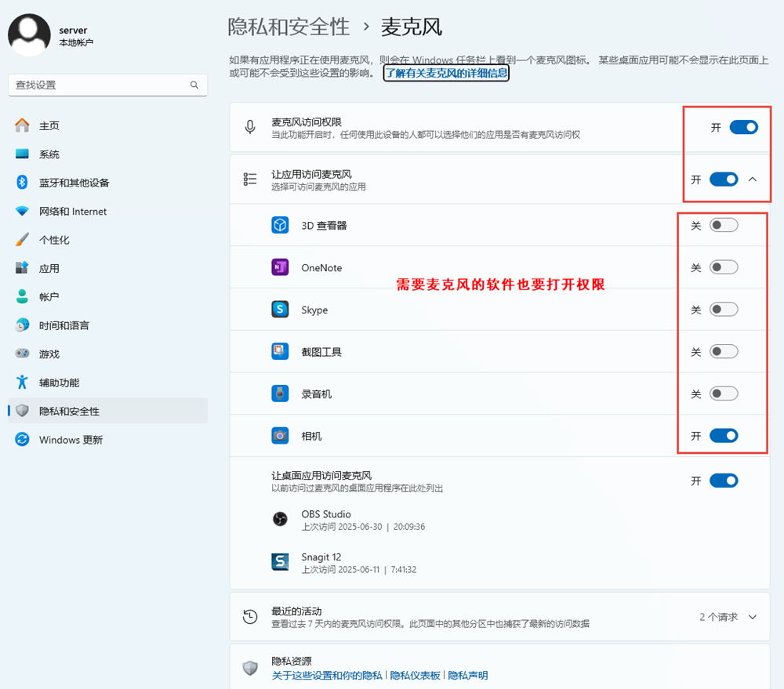The height and width of the screenshot is (689, 784).
Task: Go back via 隐私和安全性 breadcrumb
Action: pyautogui.click(x=289, y=27)
